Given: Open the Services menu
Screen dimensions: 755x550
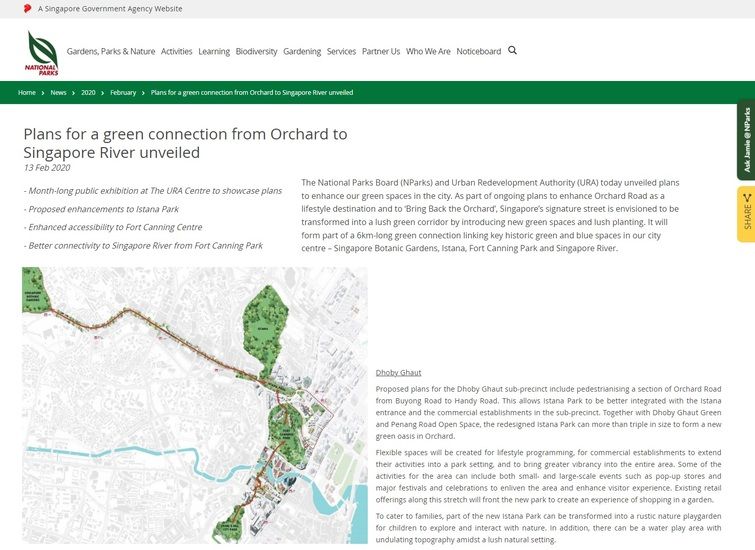Looking at the screenshot, I should pyautogui.click(x=341, y=51).
